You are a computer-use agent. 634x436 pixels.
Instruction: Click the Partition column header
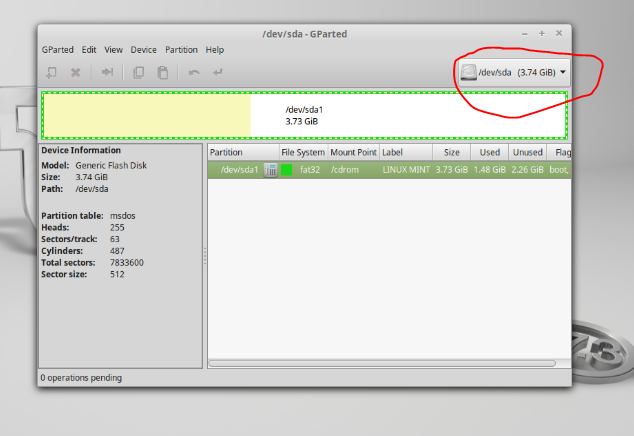243,152
